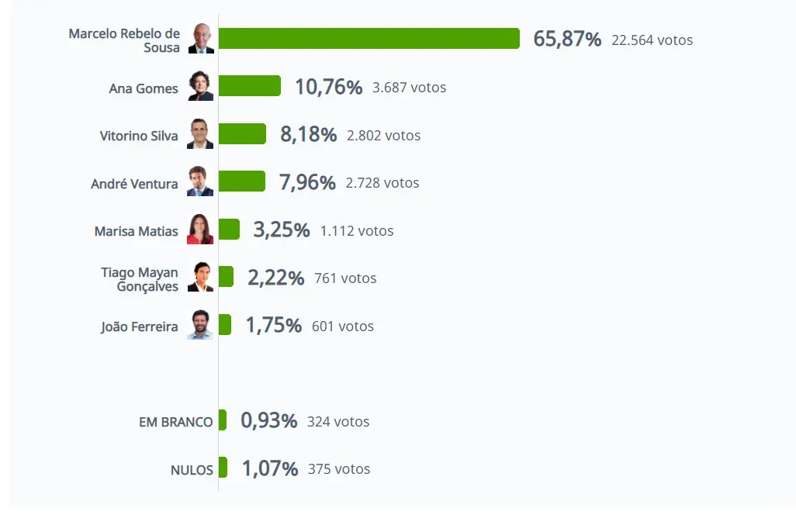Click the portrait thumbnail beside Vitorino Silva

(x=200, y=134)
